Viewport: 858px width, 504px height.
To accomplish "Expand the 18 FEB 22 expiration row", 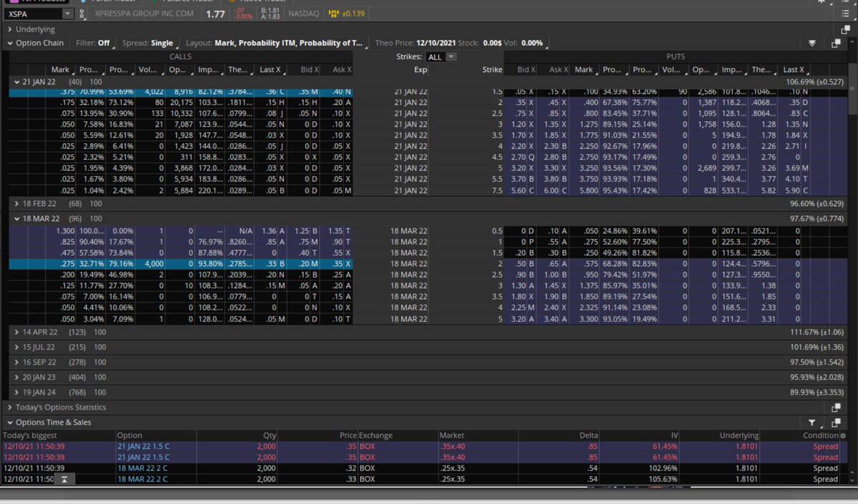I will pyautogui.click(x=17, y=204).
